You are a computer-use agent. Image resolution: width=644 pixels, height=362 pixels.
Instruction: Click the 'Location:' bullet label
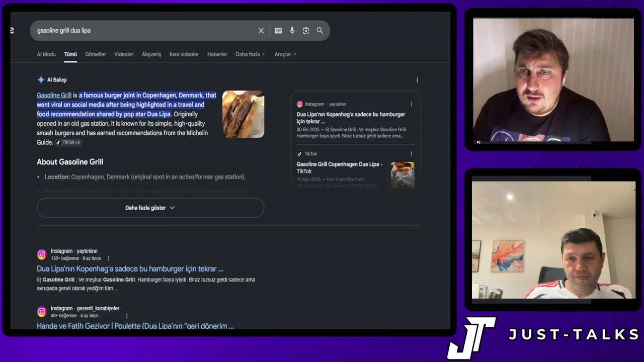57,177
